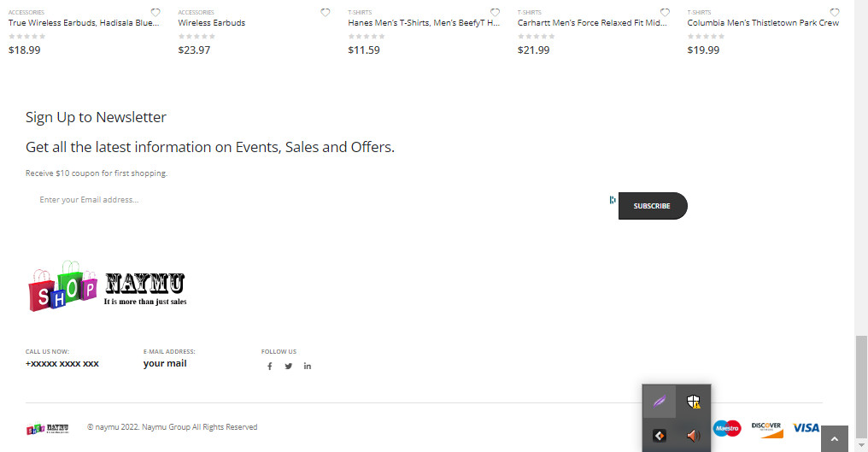Click the Visa payment logo

(806, 427)
